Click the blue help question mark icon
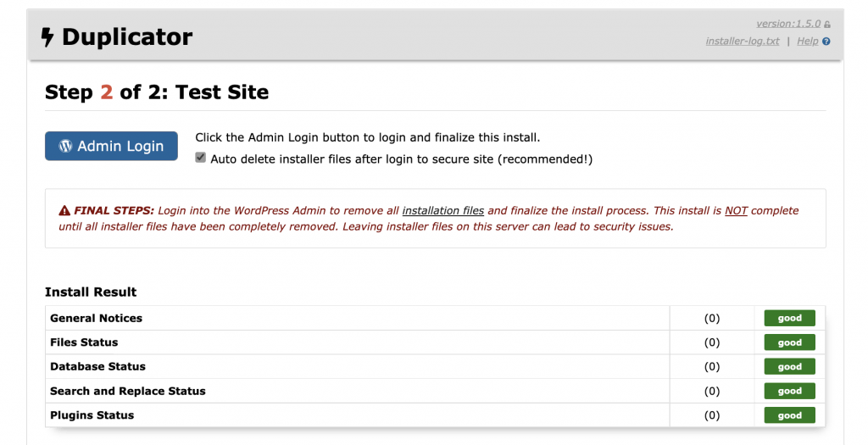 [826, 42]
